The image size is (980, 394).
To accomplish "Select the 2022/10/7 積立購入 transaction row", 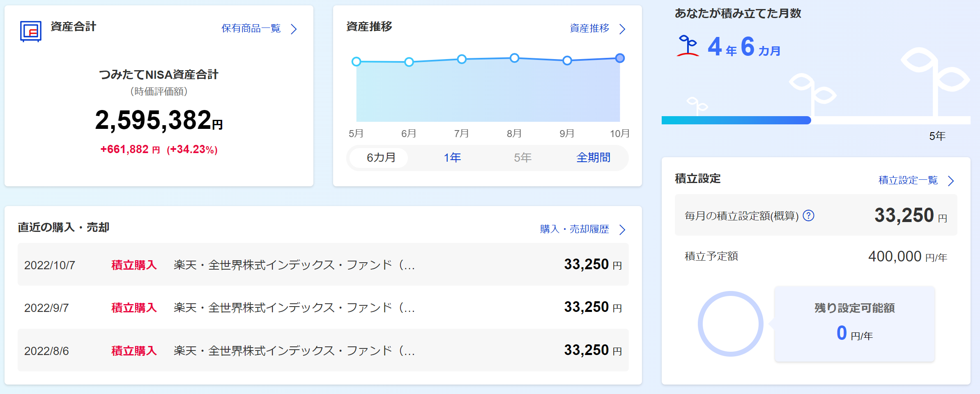I will [x=323, y=265].
